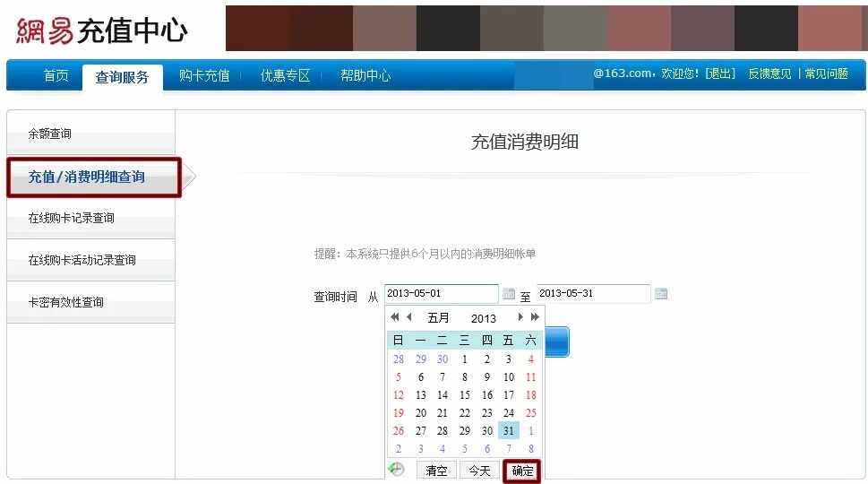Go to next month in calendar
The height and width of the screenshot is (484, 868).
point(520,317)
